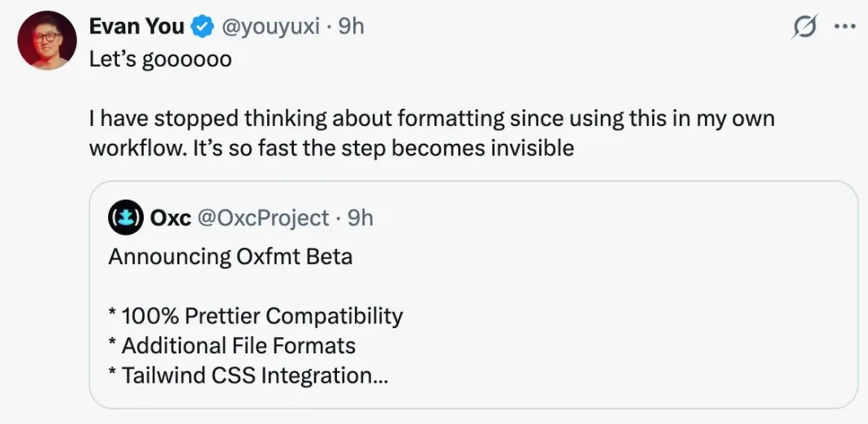The height and width of the screenshot is (424, 868).
Task: Click the main tweet's 9h timestamp
Action: point(351,26)
